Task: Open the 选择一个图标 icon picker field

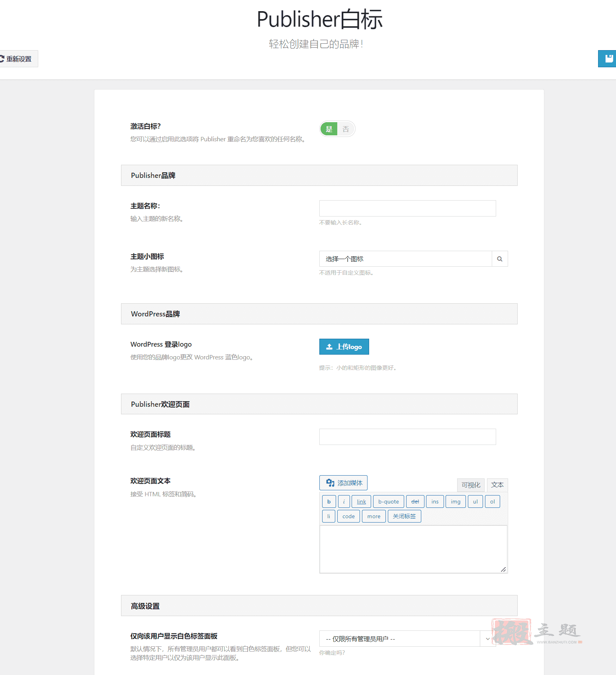Action: tap(405, 259)
